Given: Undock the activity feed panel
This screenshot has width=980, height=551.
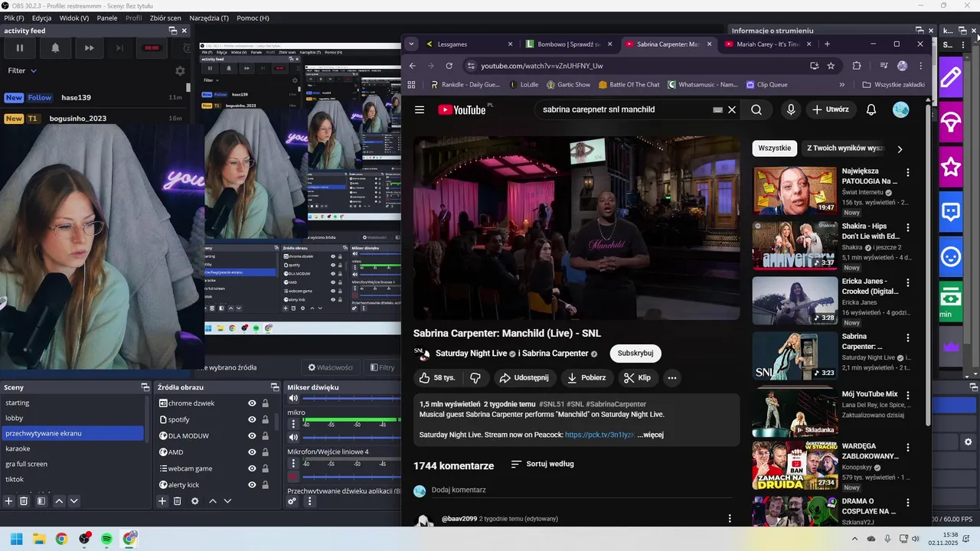Looking at the screenshot, I should point(173,31).
